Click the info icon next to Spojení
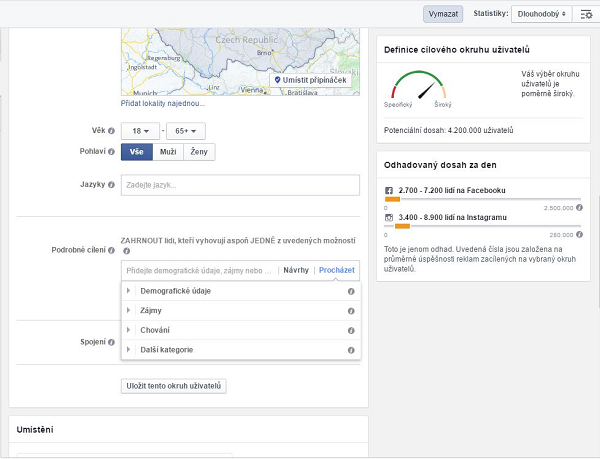 111,342
